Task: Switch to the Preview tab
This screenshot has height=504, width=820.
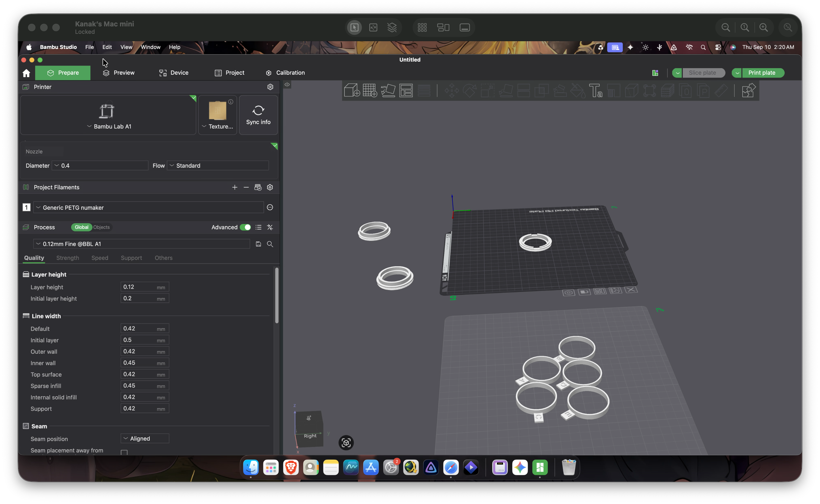Action: click(x=119, y=73)
